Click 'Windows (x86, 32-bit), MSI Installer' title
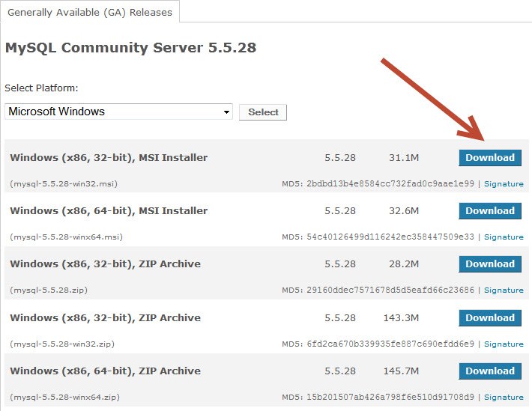The height and width of the screenshot is (411, 532). pyautogui.click(x=109, y=158)
